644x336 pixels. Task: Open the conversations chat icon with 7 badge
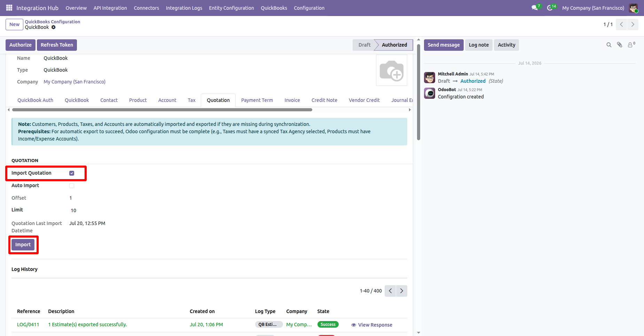click(535, 8)
